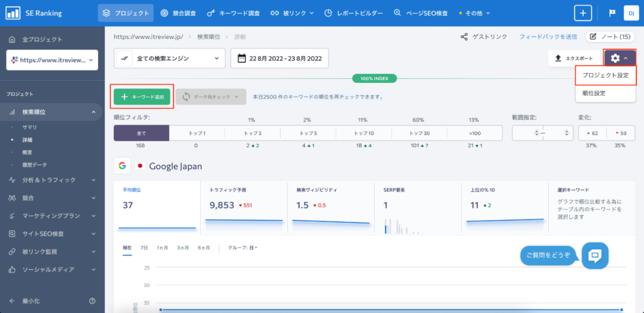Image resolution: width=644 pixels, height=313 pixels.
Task: Open the フィードバックを送信 link
Action: 548,36
